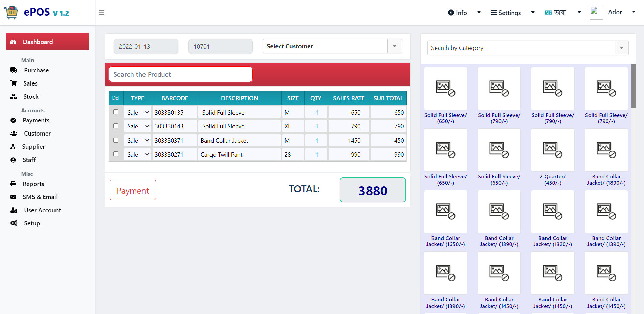Click the SMS & Email envelope icon
Screen dimensions: 644x314
click(x=13, y=197)
